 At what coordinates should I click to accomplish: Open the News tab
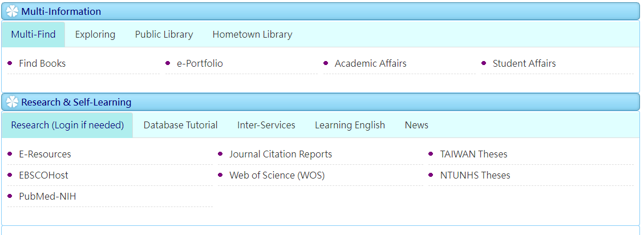(x=416, y=125)
